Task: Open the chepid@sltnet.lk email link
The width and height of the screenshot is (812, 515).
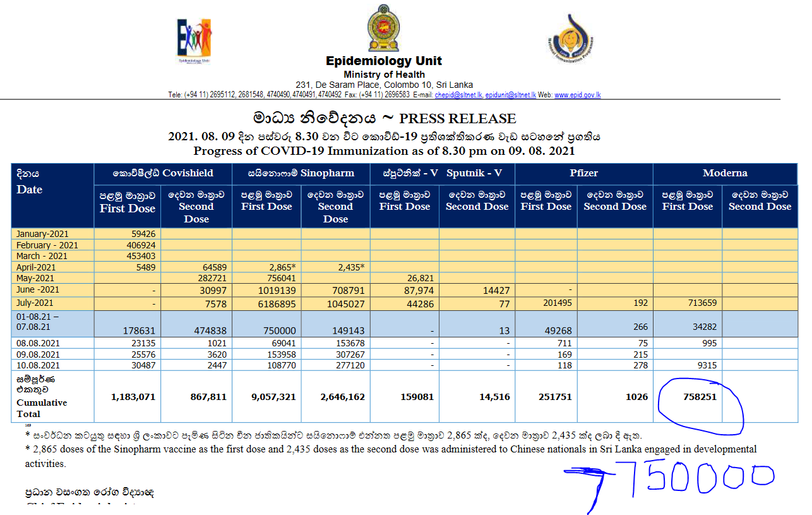Action: (458, 95)
